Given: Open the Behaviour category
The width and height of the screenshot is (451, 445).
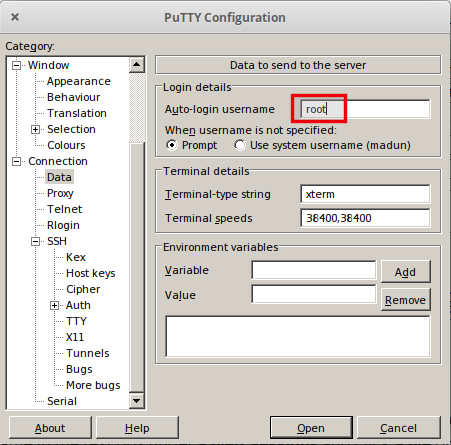Looking at the screenshot, I should 73,97.
